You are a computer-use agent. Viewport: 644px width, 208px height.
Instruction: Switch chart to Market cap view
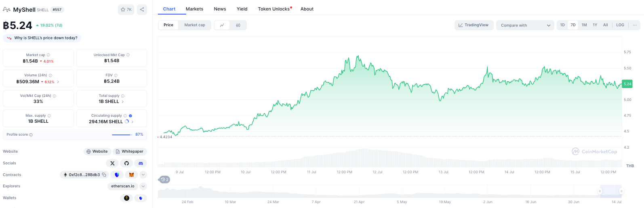[x=195, y=25]
